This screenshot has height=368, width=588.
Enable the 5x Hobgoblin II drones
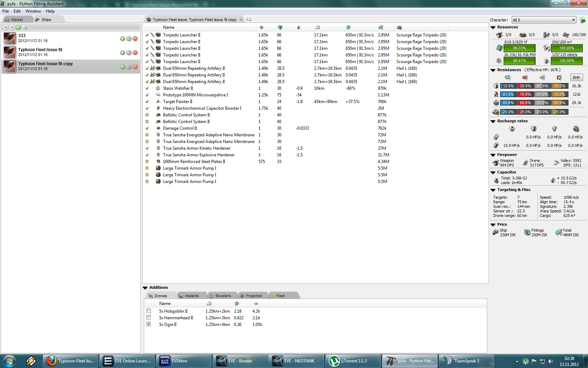pyautogui.click(x=149, y=311)
